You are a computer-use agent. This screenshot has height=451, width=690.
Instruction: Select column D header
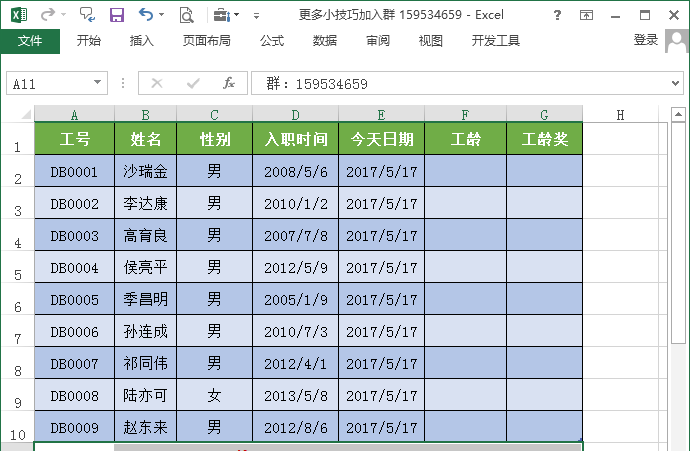coord(295,115)
